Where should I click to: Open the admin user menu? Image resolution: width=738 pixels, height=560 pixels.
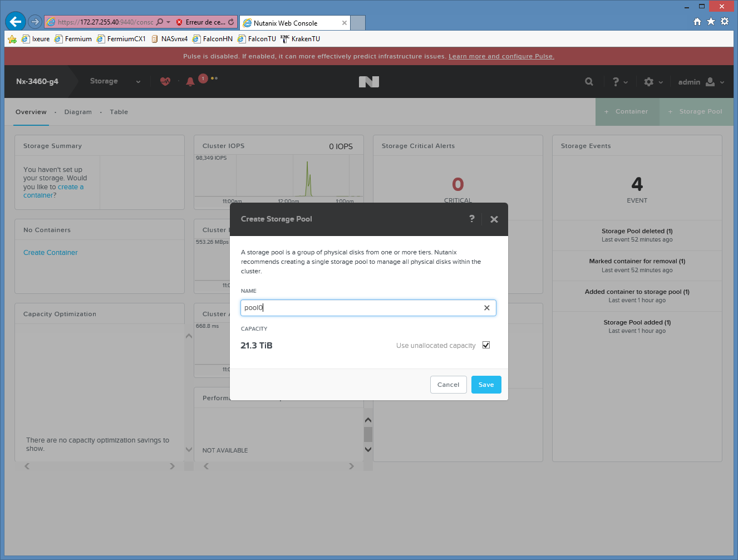tap(701, 82)
